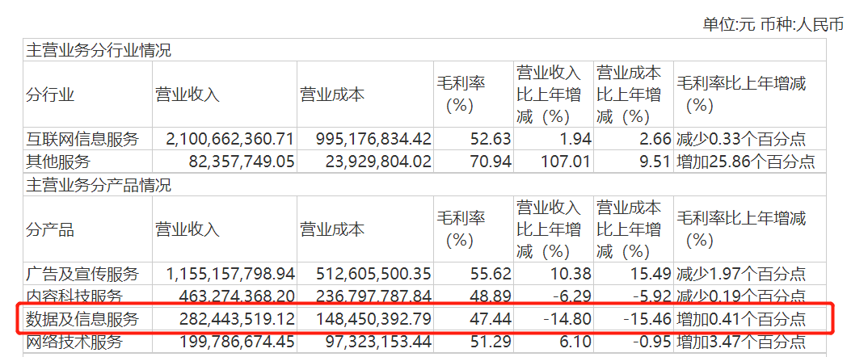The image size is (868, 357).
Task: Click the unit note '单位:元 币种:人民币'
Action: pyautogui.click(x=773, y=25)
